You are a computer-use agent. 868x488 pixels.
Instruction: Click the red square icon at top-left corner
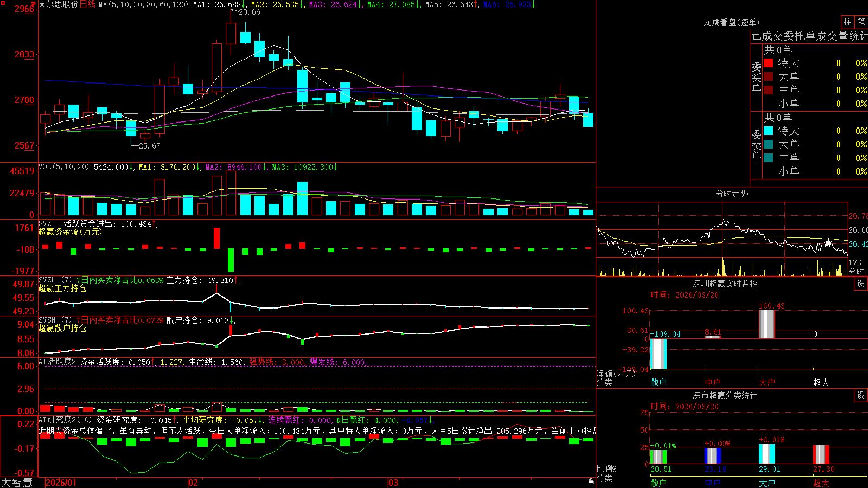coord(2,3)
